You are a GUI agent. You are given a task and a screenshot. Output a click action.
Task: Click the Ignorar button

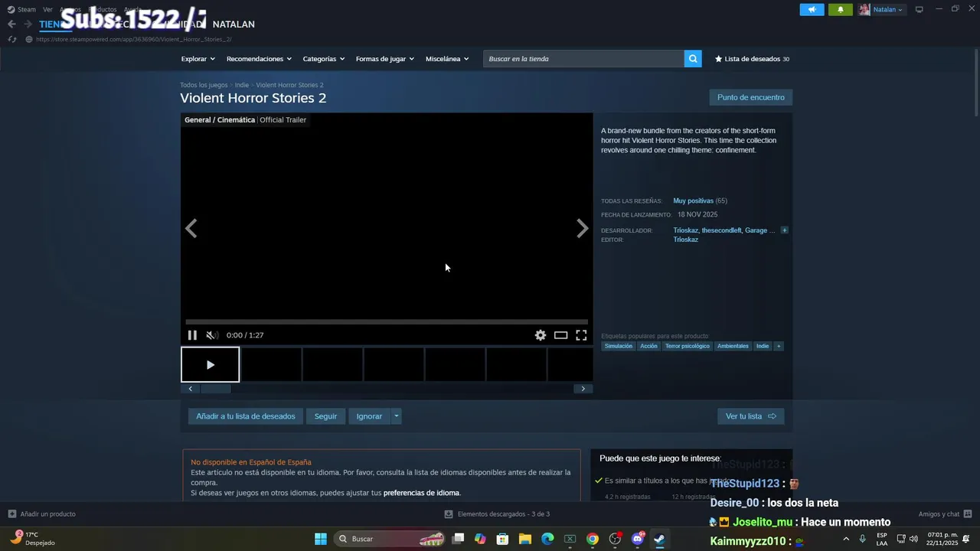pyautogui.click(x=369, y=416)
